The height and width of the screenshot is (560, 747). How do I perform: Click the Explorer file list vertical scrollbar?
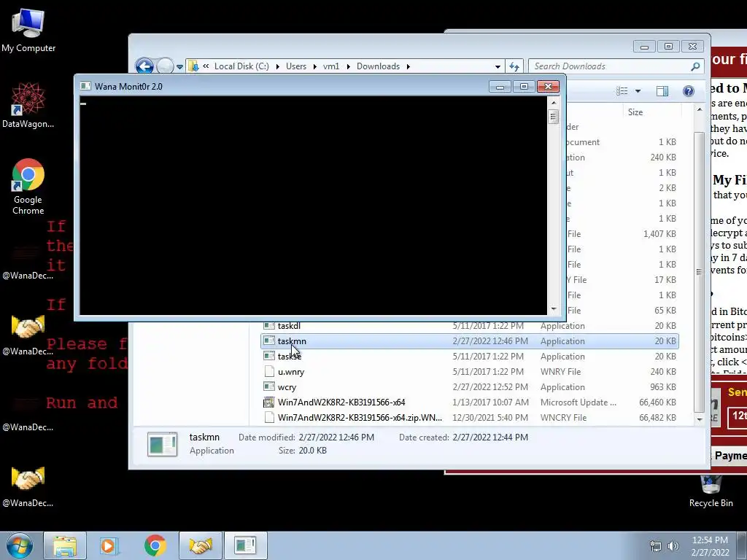tap(699, 271)
